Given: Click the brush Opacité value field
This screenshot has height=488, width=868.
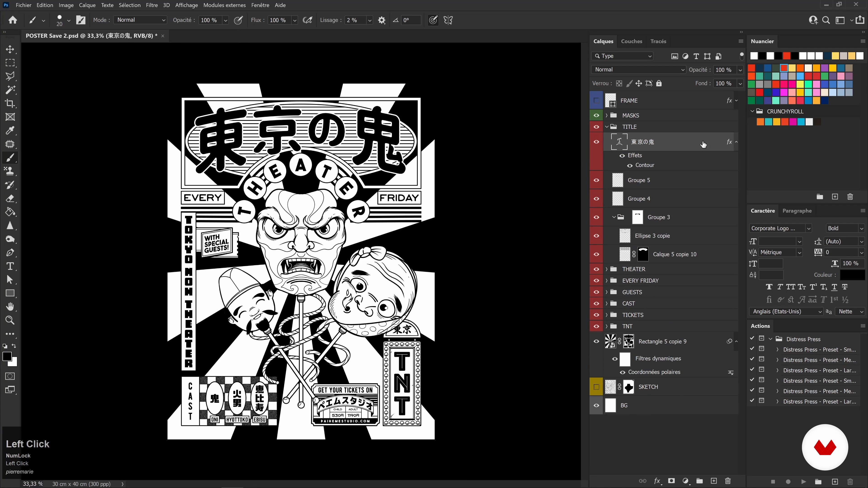Looking at the screenshot, I should (x=210, y=20).
